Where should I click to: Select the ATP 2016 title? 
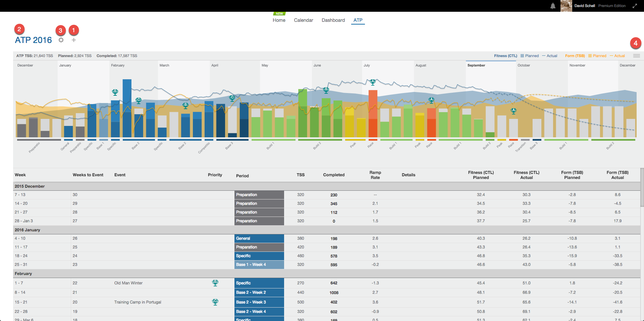coord(34,40)
